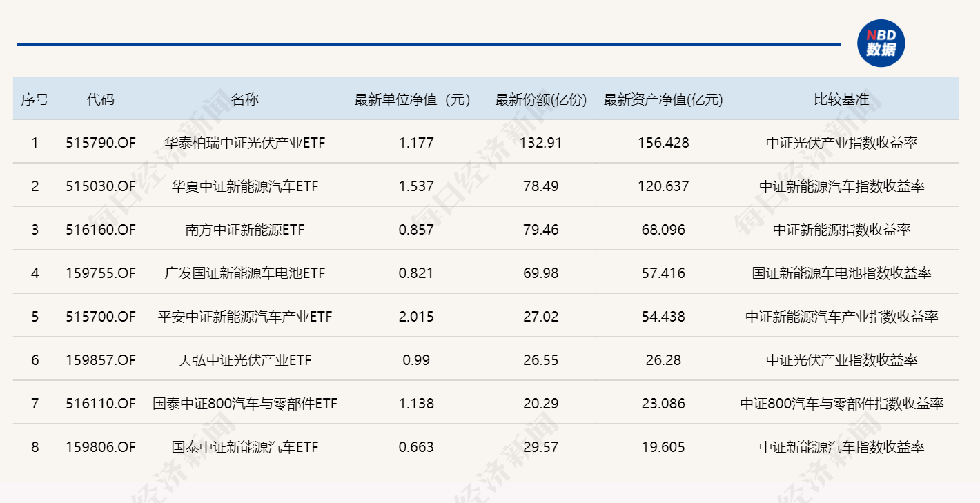
Task: Click fund name 平安中证新能源汽车产业ETF
Action: (x=245, y=317)
